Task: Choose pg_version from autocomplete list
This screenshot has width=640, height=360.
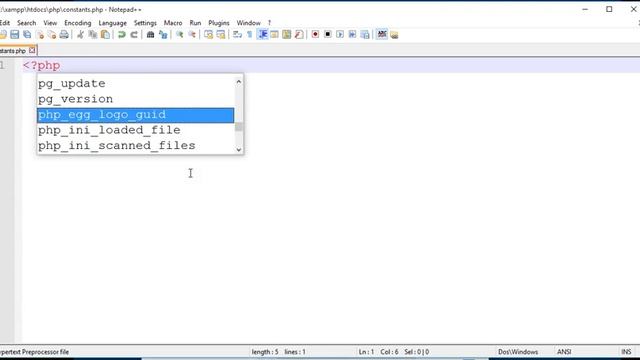Action: point(136,99)
